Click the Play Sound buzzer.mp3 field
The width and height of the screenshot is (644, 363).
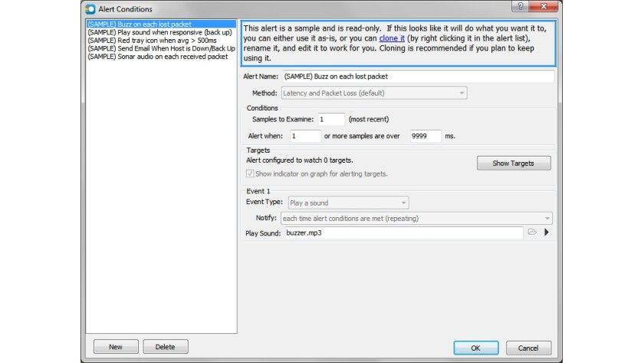coord(404,233)
